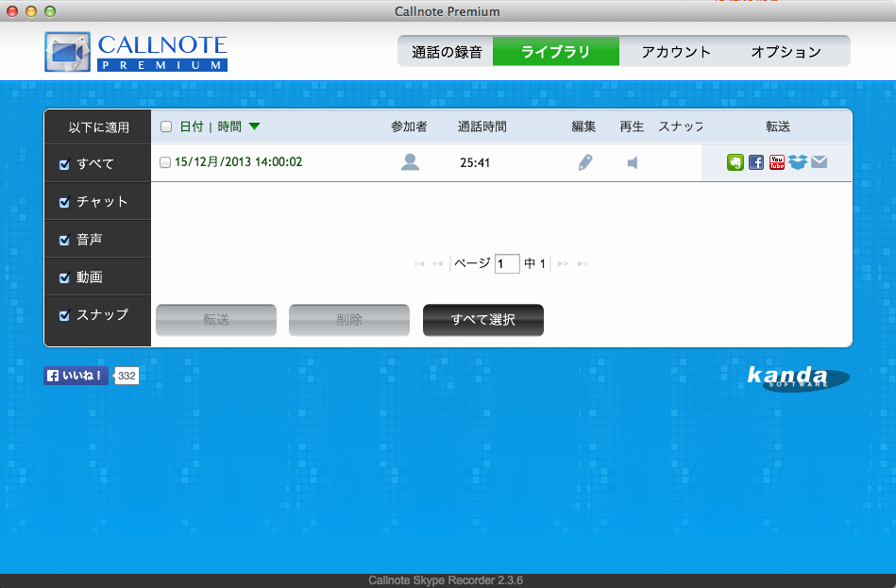Click the すべて選択 button
Screen dimensions: 896x588
pyautogui.click(x=482, y=320)
